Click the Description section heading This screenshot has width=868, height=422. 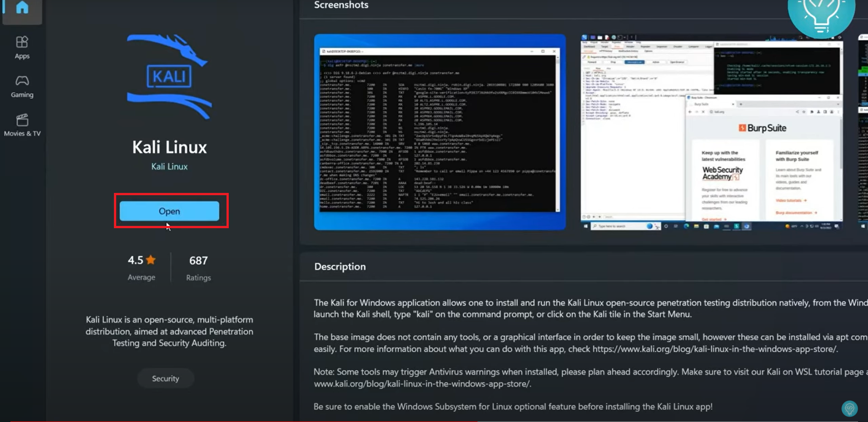tap(340, 267)
